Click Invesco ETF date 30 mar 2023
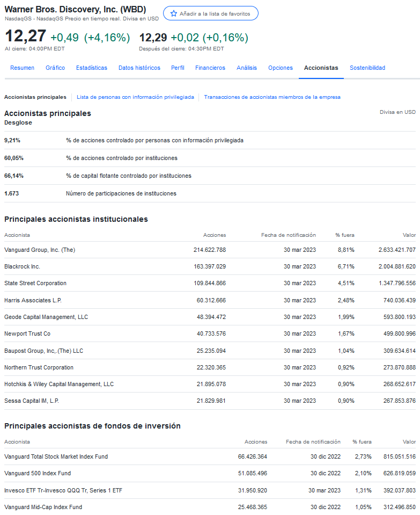Viewport: 420px width, 515px height. point(325,490)
